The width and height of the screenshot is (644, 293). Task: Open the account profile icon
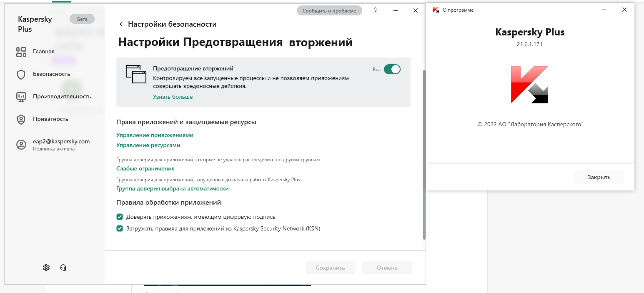[21, 145]
